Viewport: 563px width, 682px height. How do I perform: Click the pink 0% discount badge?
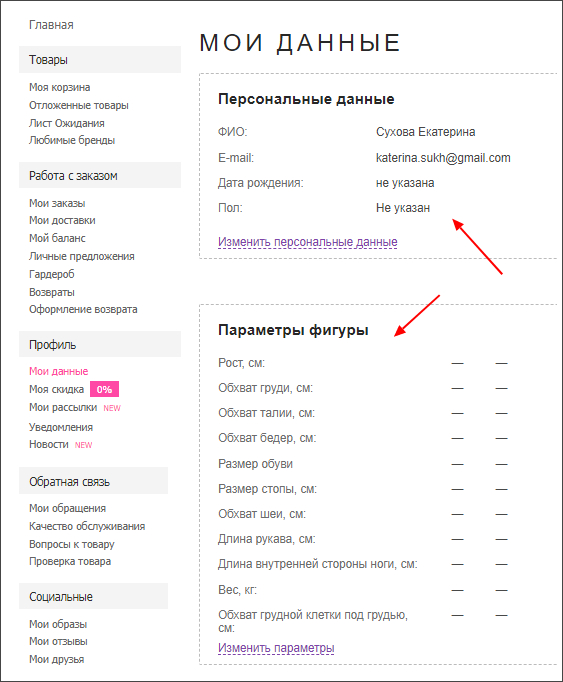[x=104, y=389]
